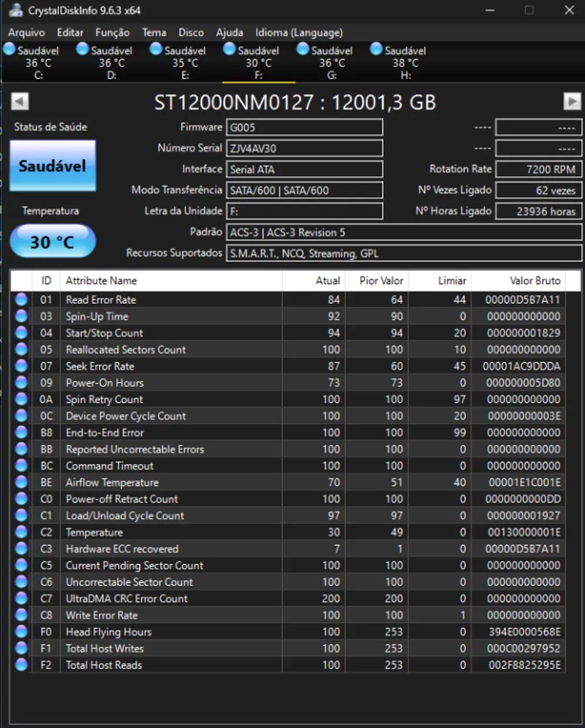Click status icon for Read Error Rate
The image size is (585, 728).
pos(21,300)
